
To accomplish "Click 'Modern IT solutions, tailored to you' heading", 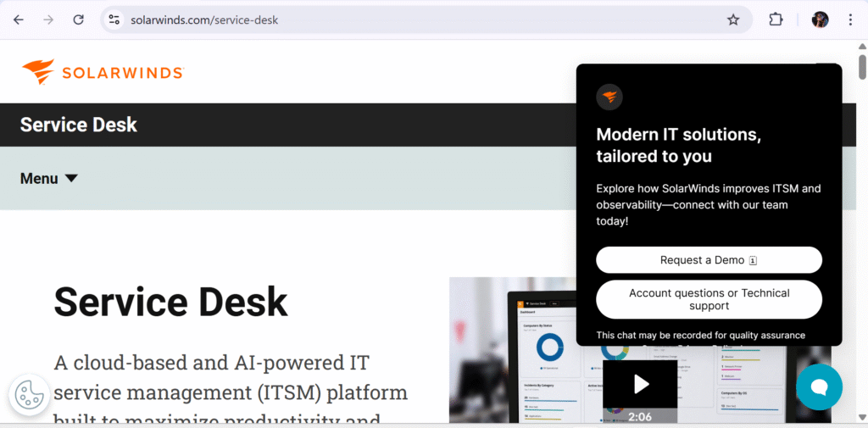I will (679, 145).
